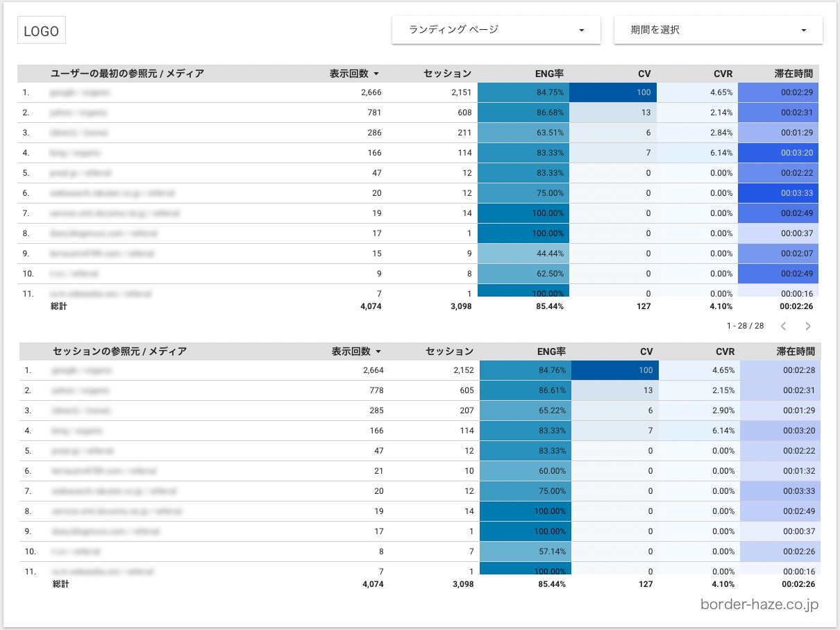The image size is (840, 630).
Task: Click ENG率 header in the セッションの参照元 table
Action: 552,351
